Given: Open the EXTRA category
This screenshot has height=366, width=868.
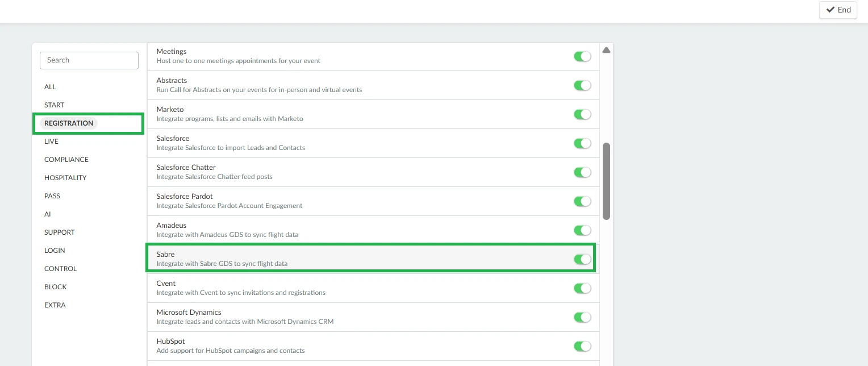Looking at the screenshot, I should coord(55,305).
